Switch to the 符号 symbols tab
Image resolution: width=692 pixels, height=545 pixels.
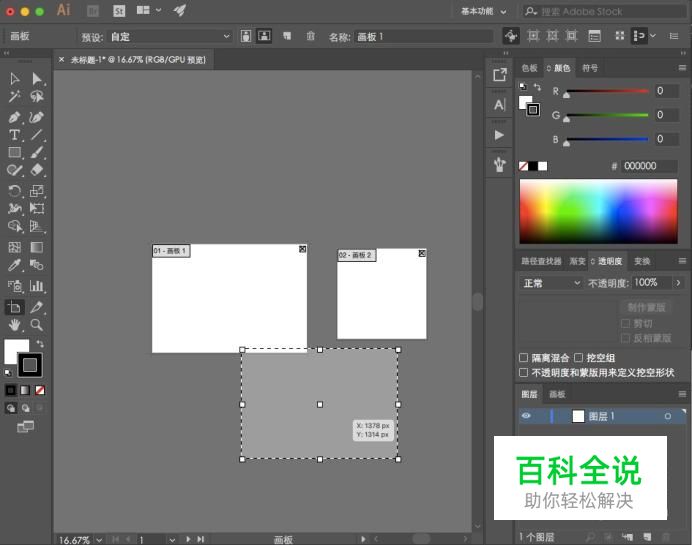[590, 68]
